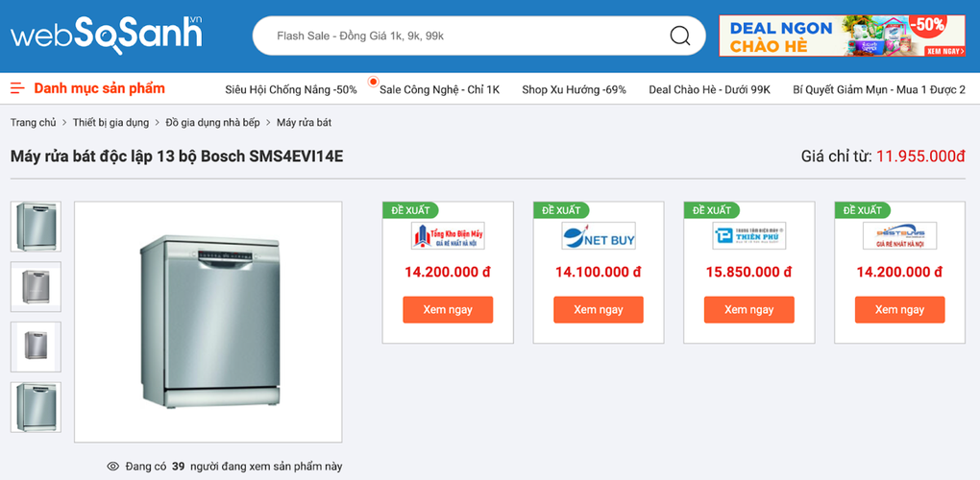Click Xem ngay under the 15.850.000 đ price
Screen dimensions: 980x480
pyautogui.click(x=748, y=309)
